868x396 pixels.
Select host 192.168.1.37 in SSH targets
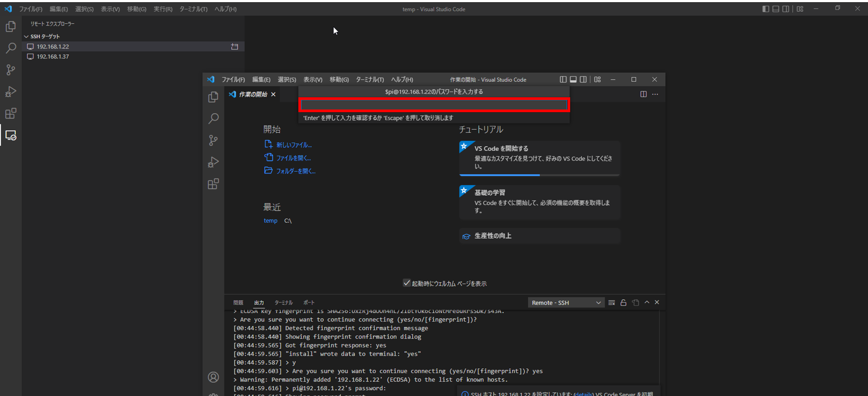[x=133, y=56]
